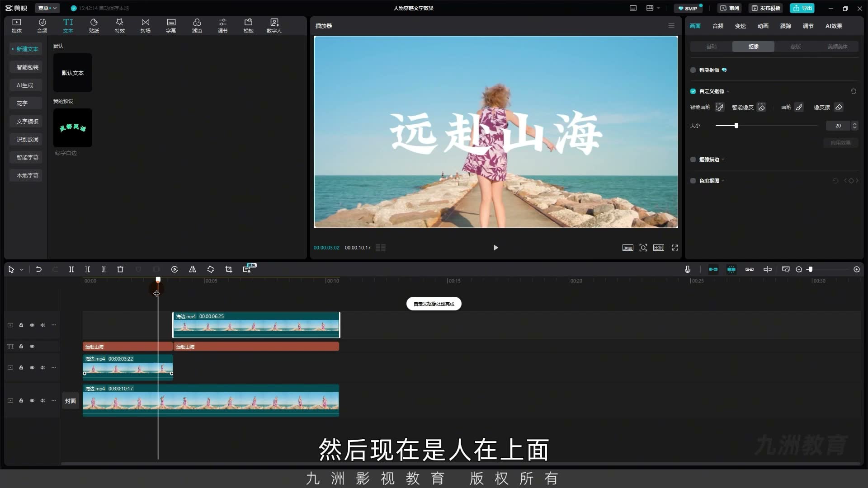Open the 模板 templates panel

click(x=249, y=26)
